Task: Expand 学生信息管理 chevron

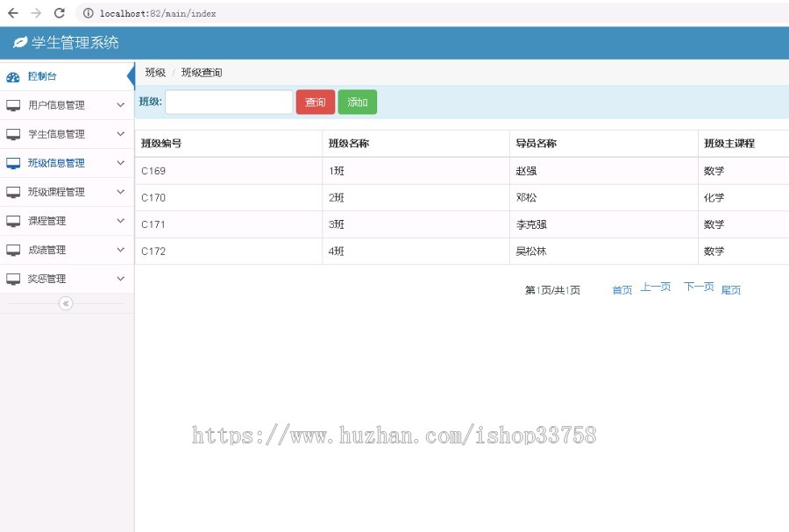Action: point(121,134)
